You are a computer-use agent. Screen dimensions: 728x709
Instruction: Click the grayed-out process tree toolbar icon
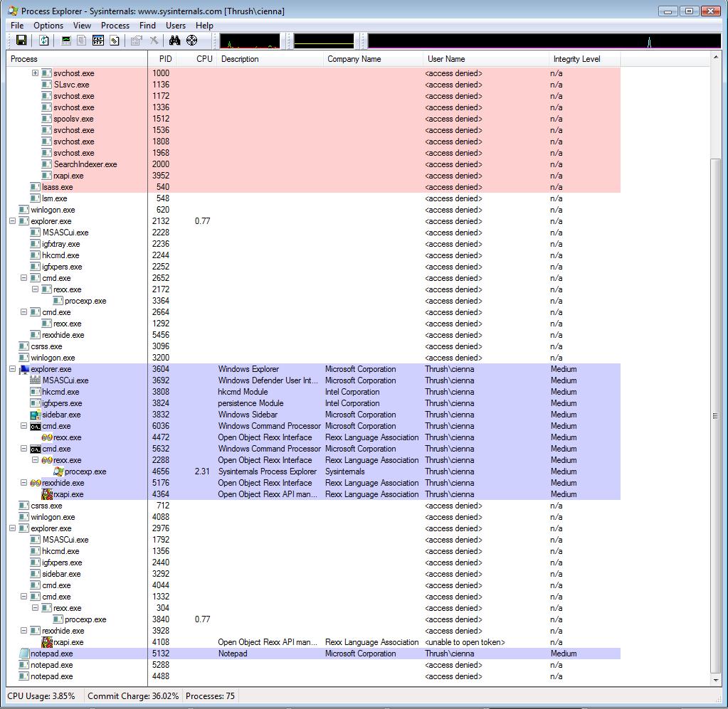82,41
